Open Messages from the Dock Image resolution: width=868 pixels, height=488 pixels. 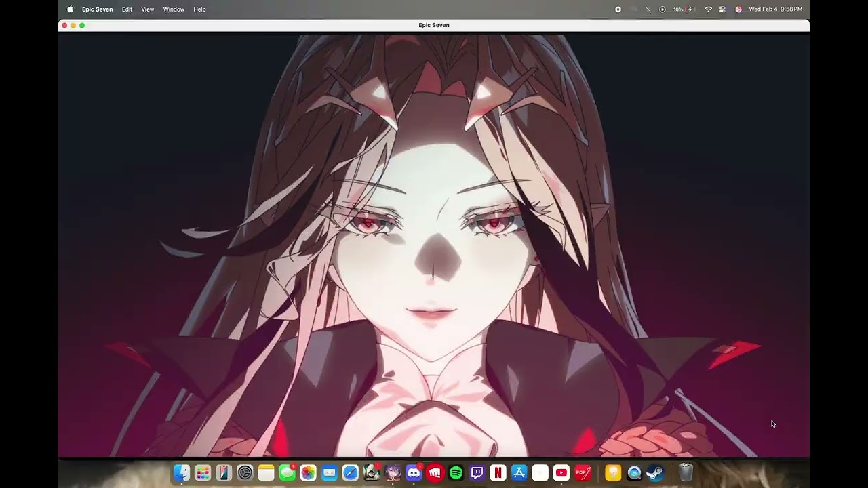287,472
